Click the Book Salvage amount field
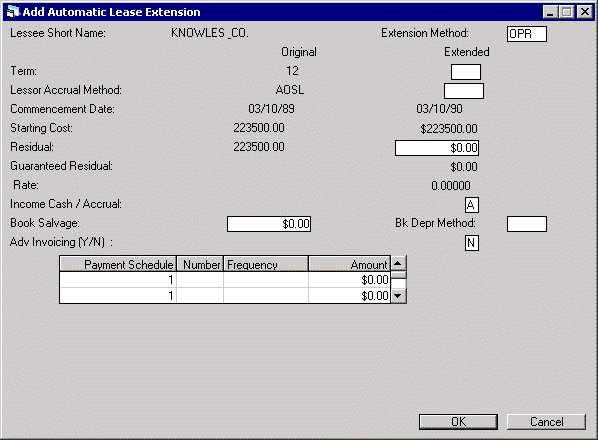 click(x=269, y=224)
